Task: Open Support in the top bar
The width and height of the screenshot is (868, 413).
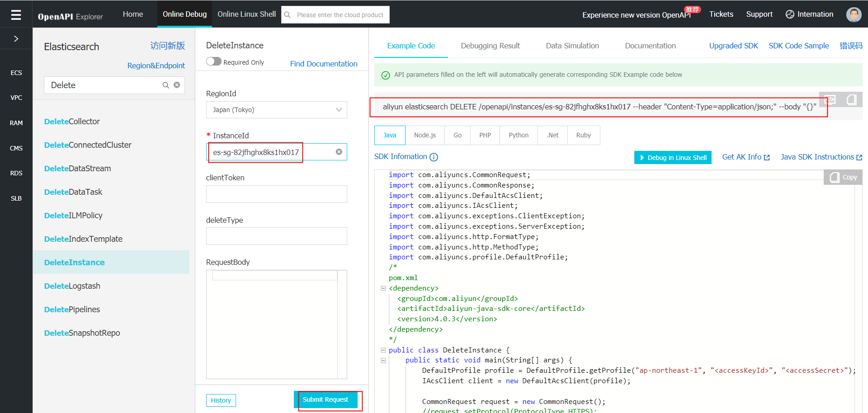Action: (759, 14)
